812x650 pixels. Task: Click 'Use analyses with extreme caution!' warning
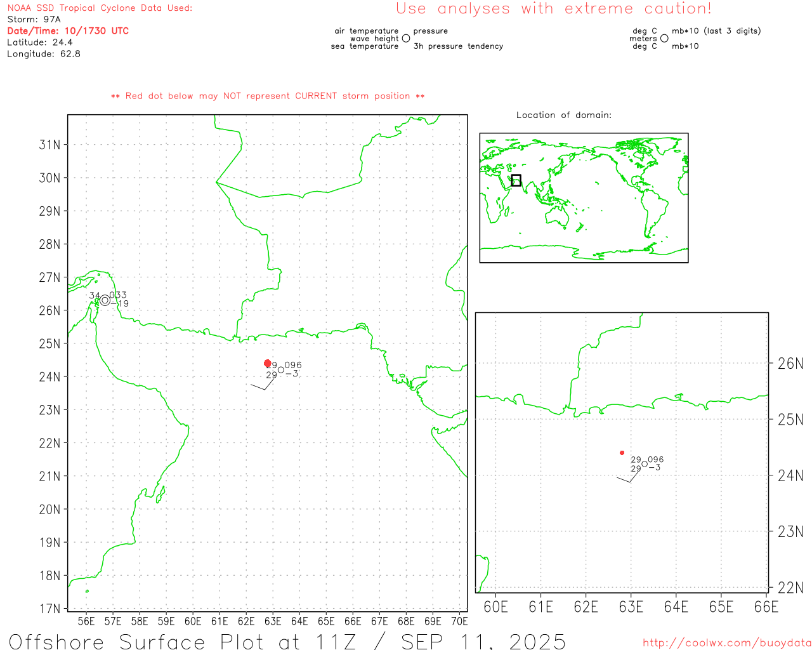(554, 9)
